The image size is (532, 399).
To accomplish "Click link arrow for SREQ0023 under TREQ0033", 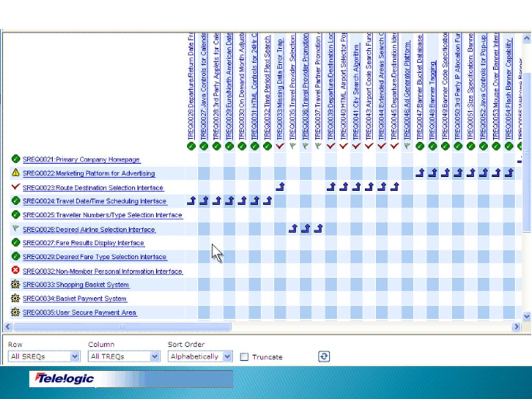I will pyautogui.click(x=280, y=187).
